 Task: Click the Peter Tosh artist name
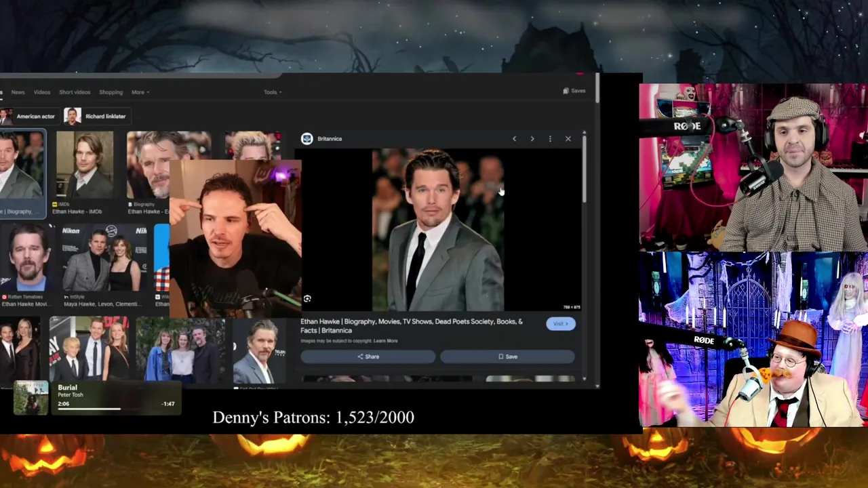coord(71,395)
